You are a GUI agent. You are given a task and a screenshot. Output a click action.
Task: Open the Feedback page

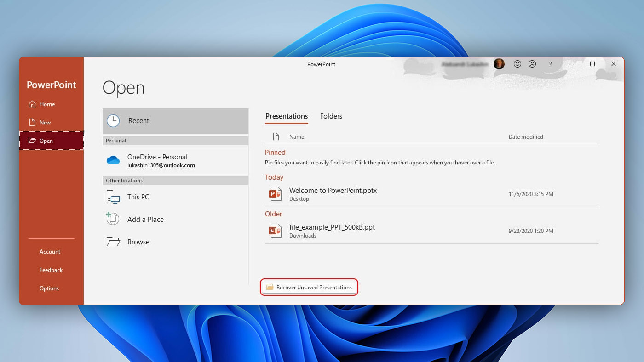point(51,270)
